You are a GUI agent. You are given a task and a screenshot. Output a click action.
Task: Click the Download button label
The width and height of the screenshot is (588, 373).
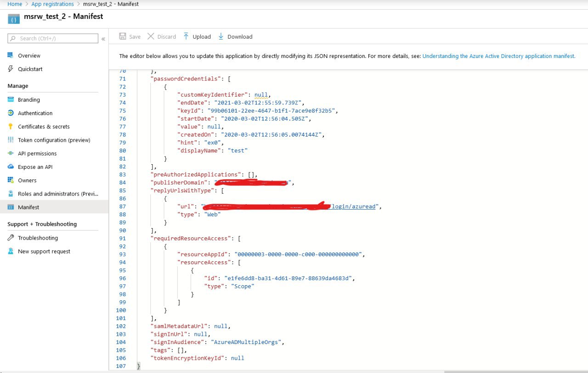pyautogui.click(x=240, y=37)
